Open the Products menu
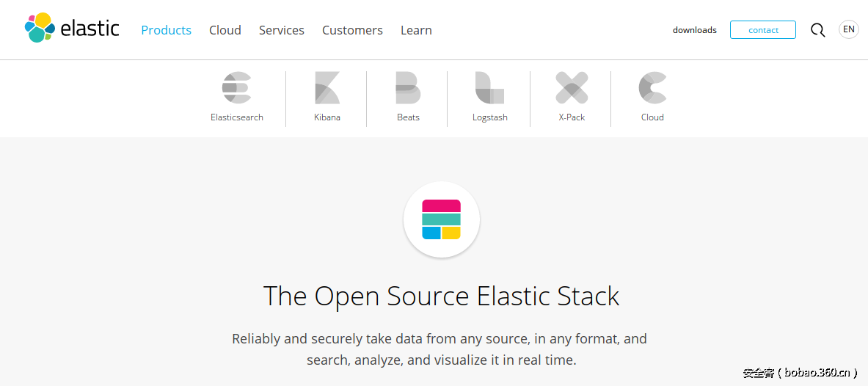The height and width of the screenshot is (386, 868). tap(166, 30)
